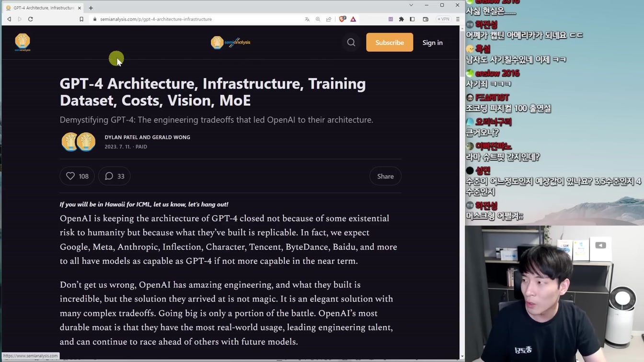Click the Hawaii ICML italic note
This screenshot has width=644, height=362.
point(144,204)
